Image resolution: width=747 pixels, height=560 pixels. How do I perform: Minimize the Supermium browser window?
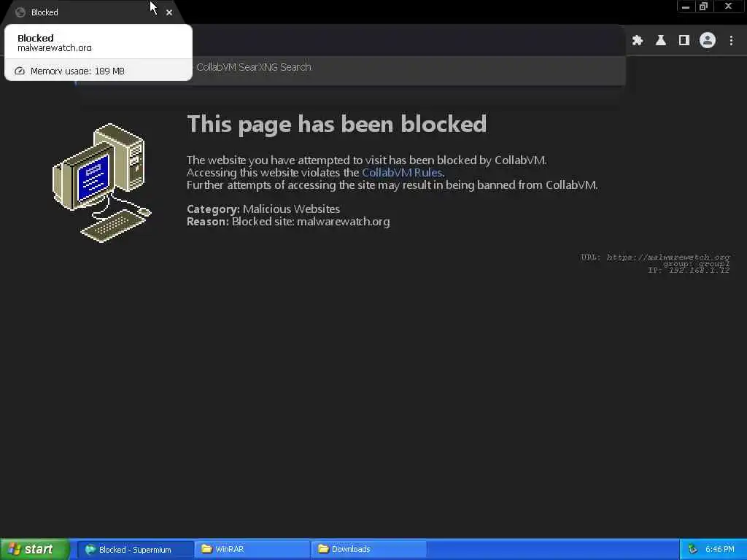click(686, 7)
